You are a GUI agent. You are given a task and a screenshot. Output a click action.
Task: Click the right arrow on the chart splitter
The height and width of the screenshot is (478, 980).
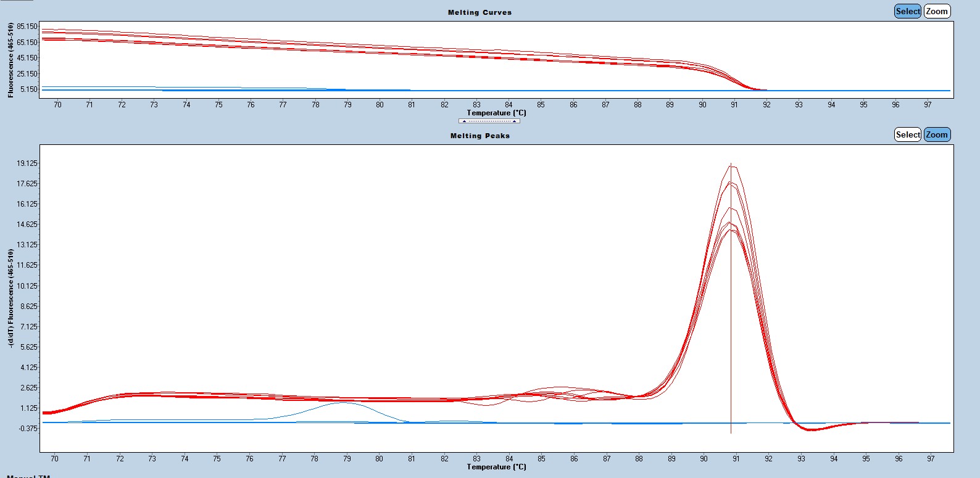coord(514,121)
